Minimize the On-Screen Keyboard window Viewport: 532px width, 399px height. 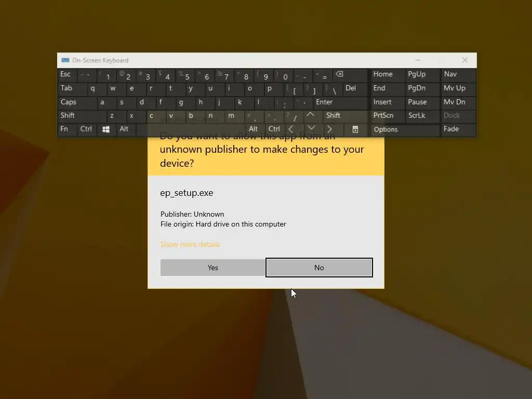tap(418, 60)
